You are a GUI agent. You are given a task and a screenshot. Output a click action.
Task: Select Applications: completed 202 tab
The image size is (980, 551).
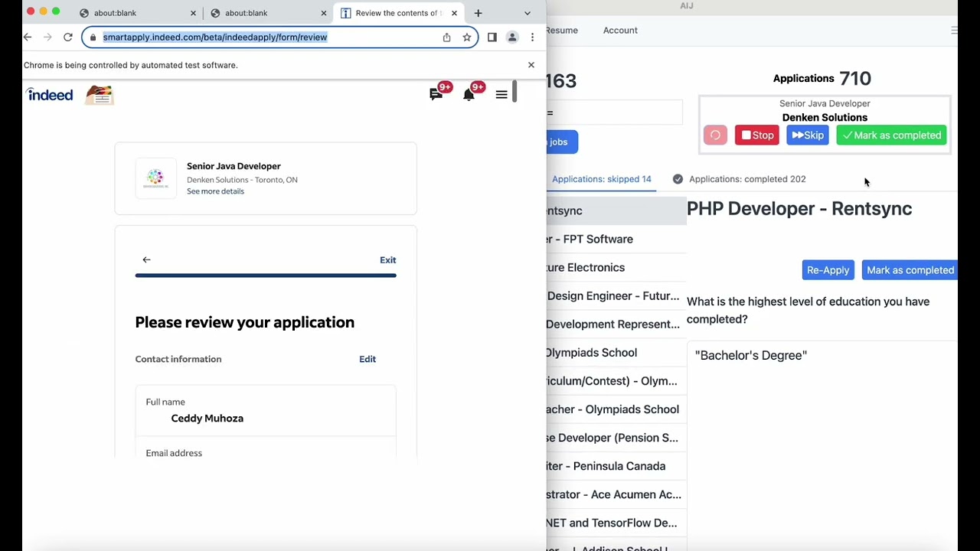click(x=739, y=179)
